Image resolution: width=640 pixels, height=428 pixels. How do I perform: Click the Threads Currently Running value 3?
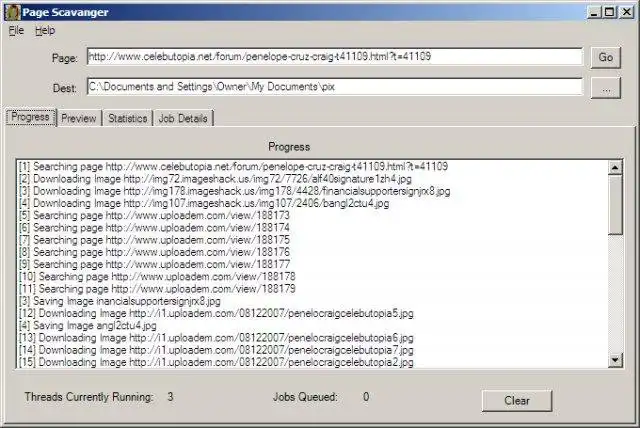[x=170, y=397]
